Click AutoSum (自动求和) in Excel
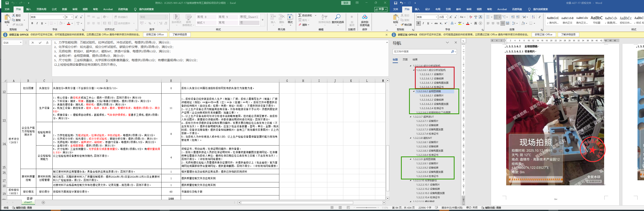This screenshot has height=211, width=644. pos(305,16)
